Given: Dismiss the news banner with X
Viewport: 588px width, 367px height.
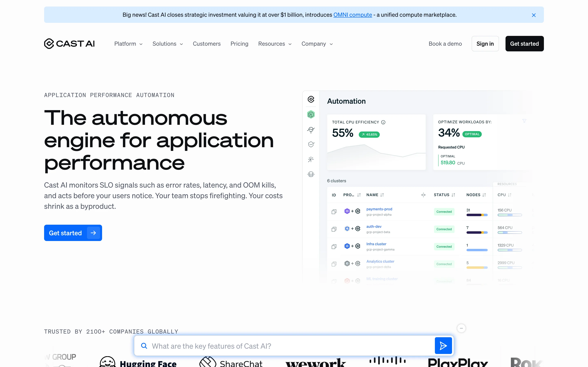Looking at the screenshot, I should point(533,15).
